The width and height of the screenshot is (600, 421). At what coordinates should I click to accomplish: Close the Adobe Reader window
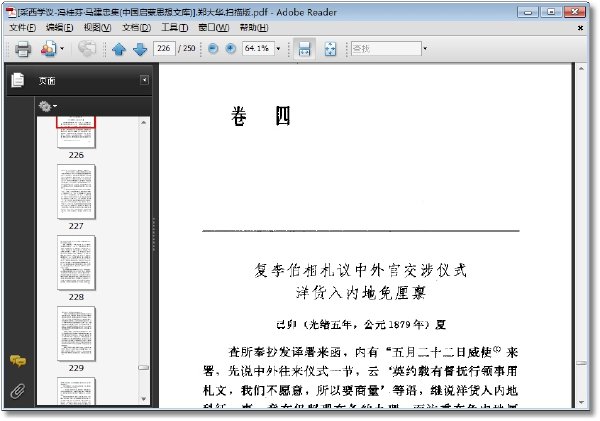pos(575,12)
